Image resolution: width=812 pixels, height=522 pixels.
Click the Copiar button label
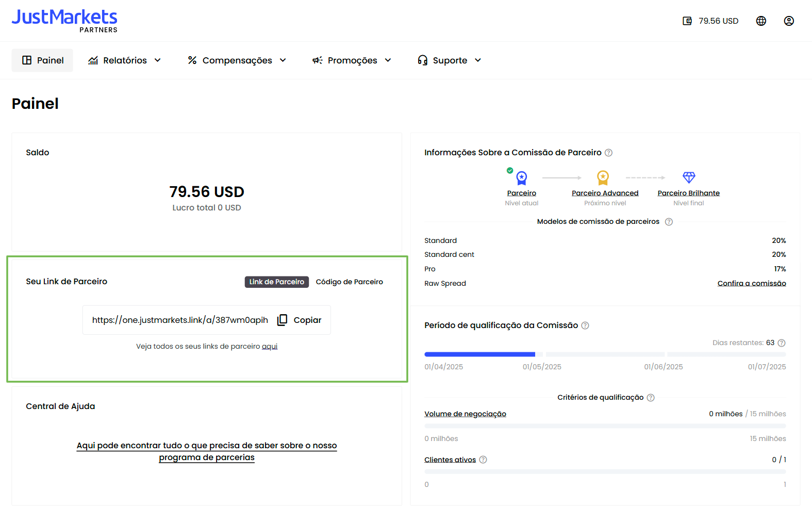[308, 320]
